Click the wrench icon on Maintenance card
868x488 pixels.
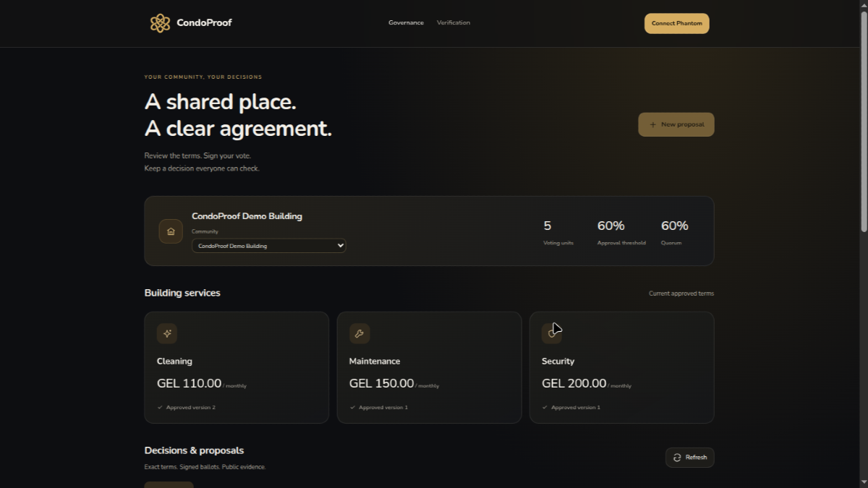point(359,333)
